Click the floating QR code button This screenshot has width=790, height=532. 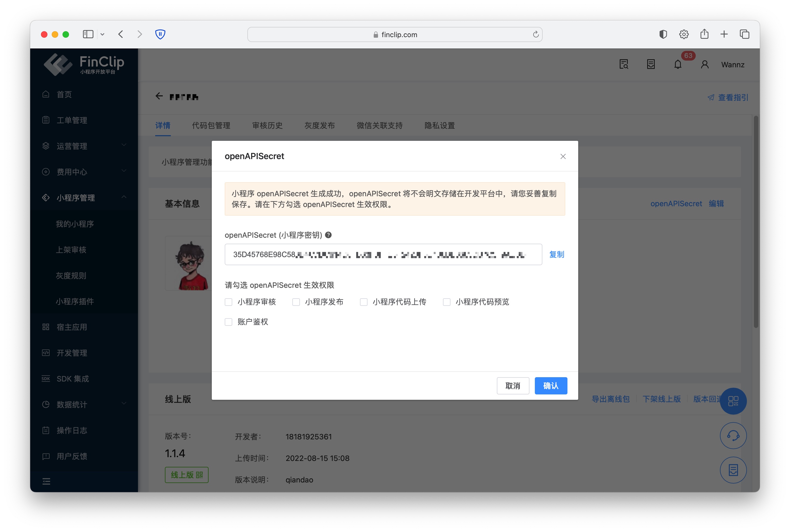pos(733,401)
